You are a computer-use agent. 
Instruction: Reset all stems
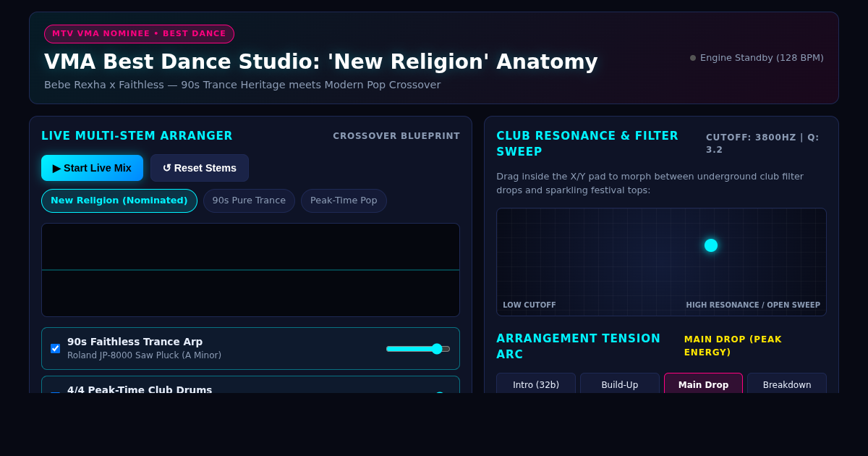[x=200, y=168]
